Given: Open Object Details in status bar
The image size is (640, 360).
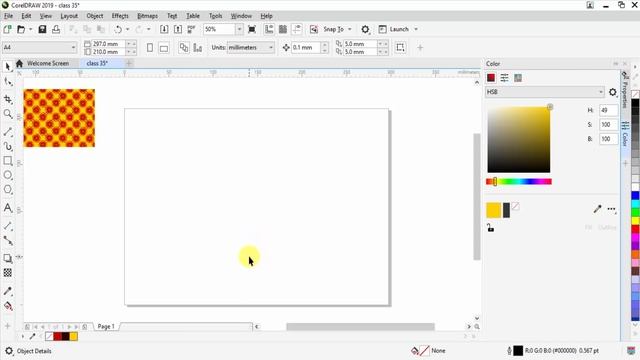Looking at the screenshot, I should (x=34, y=351).
